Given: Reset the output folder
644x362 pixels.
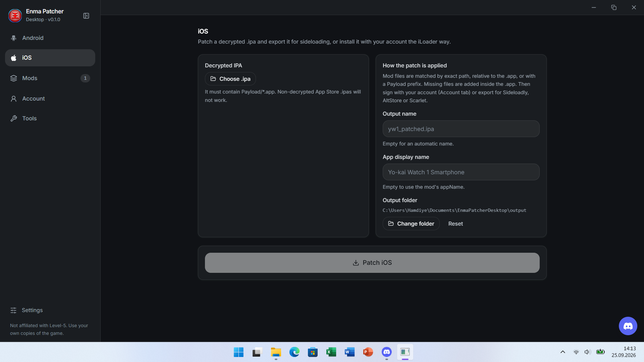Looking at the screenshot, I should coord(455,224).
